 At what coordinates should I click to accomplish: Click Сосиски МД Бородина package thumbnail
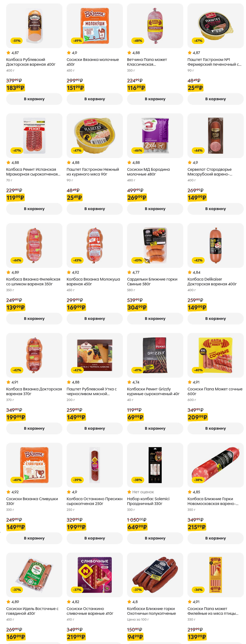(x=155, y=135)
